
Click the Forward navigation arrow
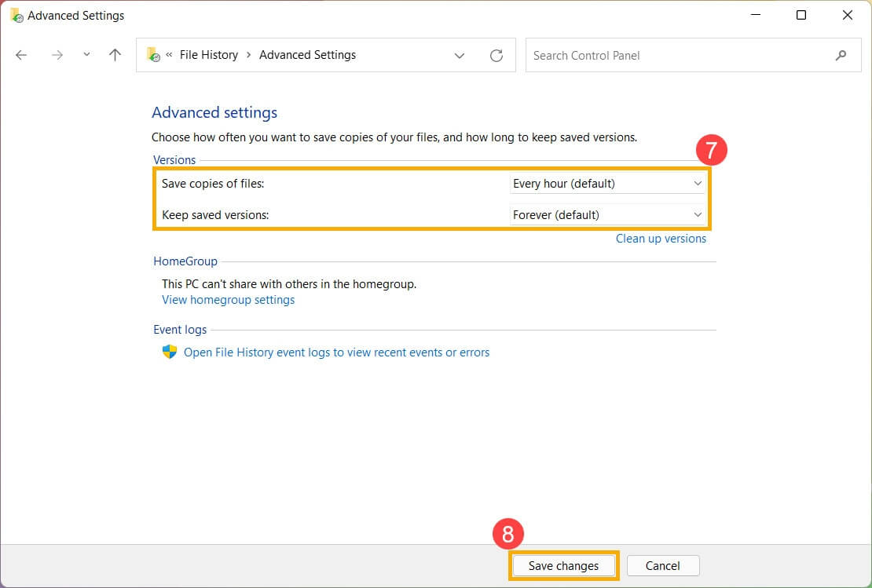click(57, 55)
